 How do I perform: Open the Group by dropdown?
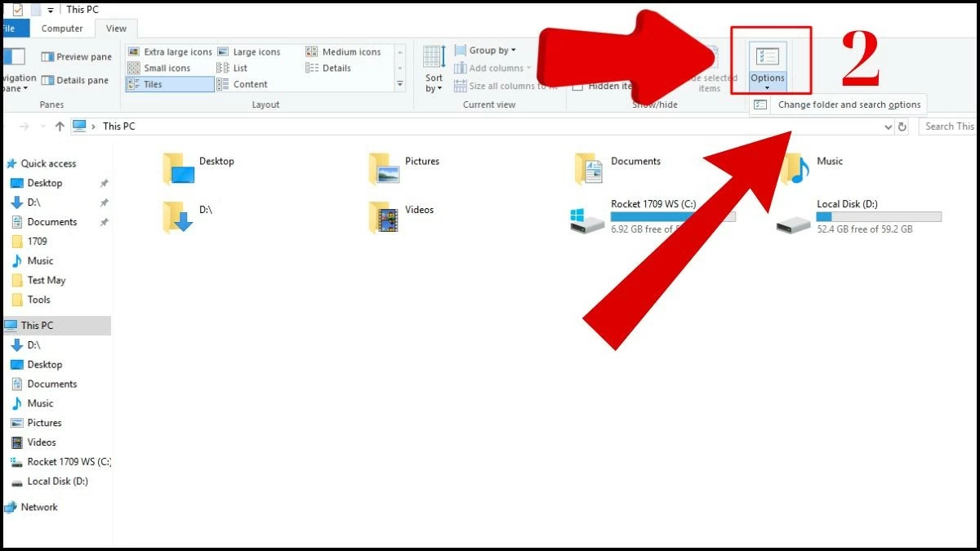(491, 50)
